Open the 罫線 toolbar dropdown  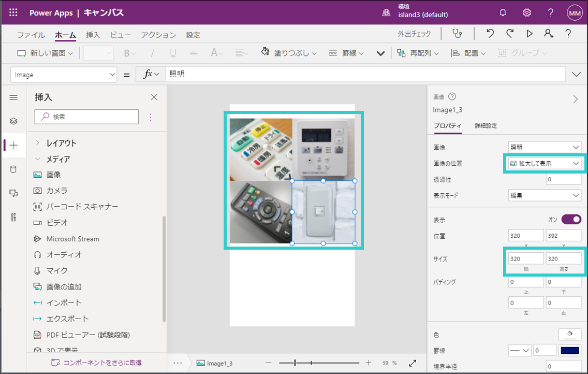point(346,53)
